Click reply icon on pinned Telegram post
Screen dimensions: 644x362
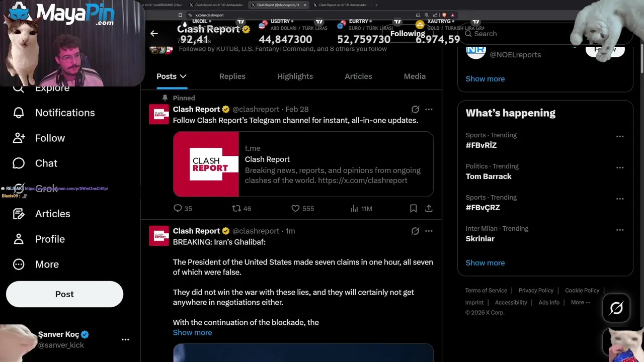178,208
